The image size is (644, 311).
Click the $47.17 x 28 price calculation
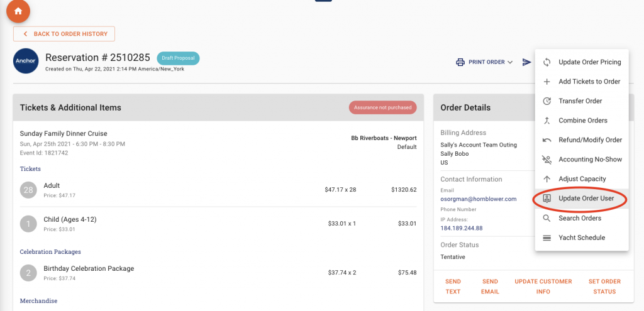[x=340, y=190]
